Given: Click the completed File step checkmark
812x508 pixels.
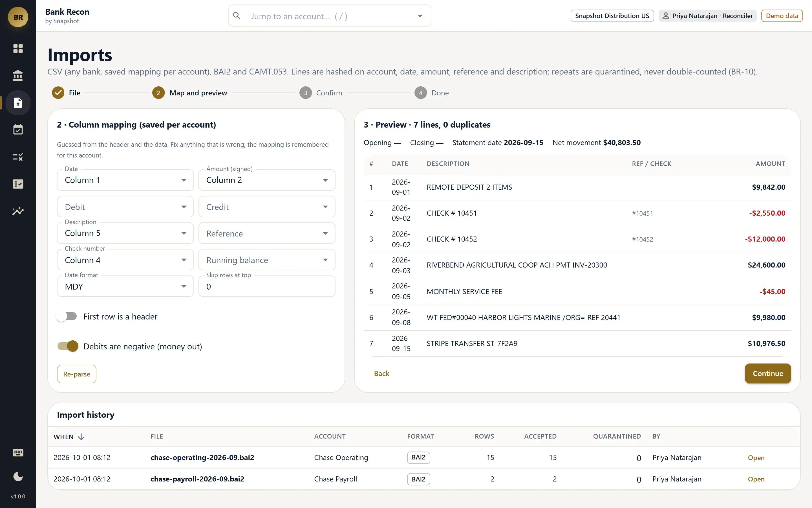Looking at the screenshot, I should click(58, 93).
